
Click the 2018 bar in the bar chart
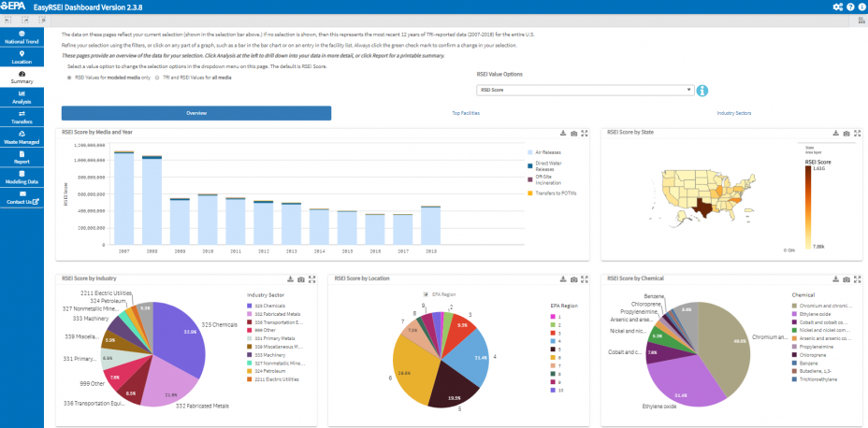click(430, 225)
